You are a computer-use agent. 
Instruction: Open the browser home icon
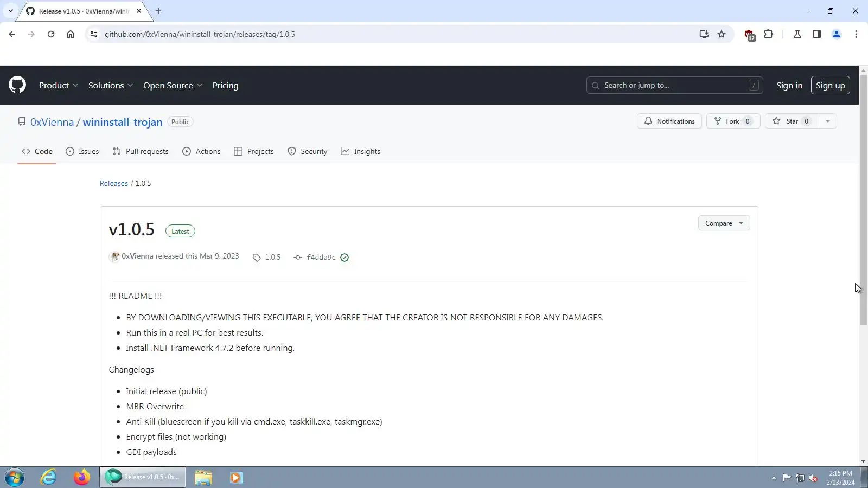[x=71, y=34]
